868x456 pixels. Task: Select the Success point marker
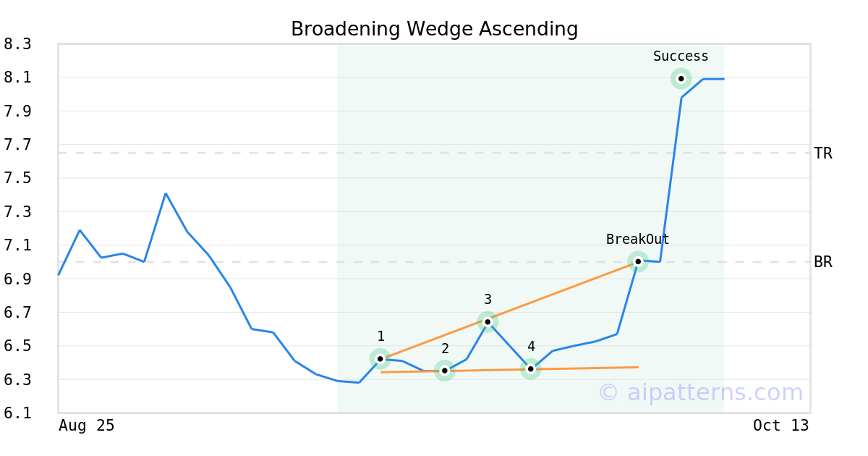coord(681,78)
